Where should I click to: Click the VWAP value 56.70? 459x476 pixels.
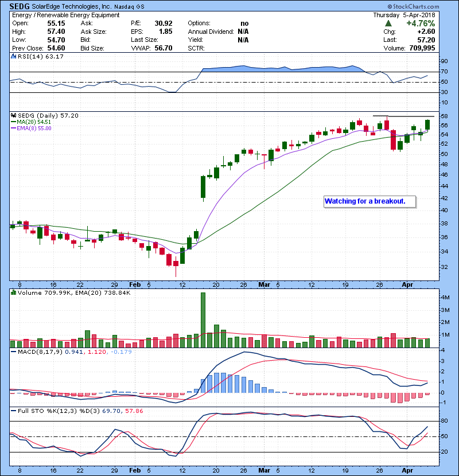(x=164, y=48)
